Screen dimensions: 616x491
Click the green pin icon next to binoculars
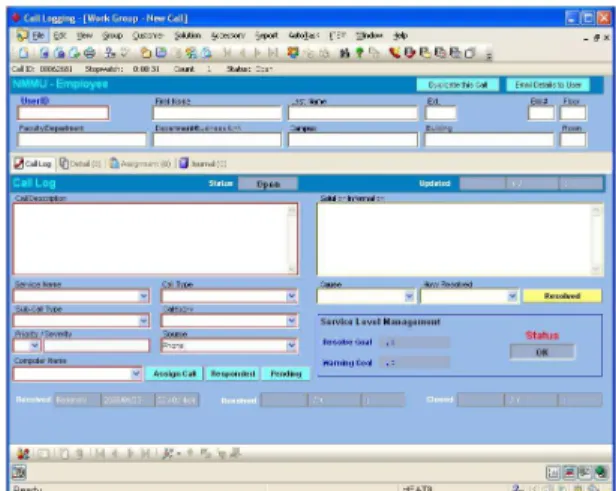pos(359,53)
